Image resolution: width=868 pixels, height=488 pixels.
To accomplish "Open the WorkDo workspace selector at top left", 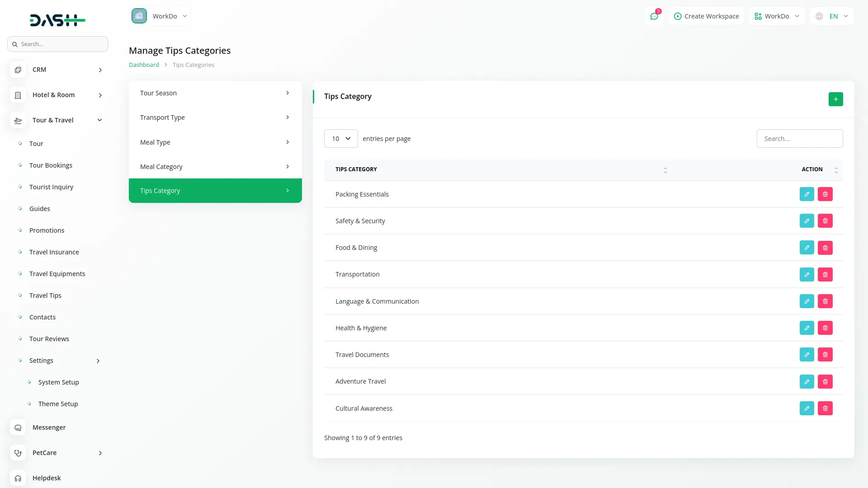I will point(160,16).
